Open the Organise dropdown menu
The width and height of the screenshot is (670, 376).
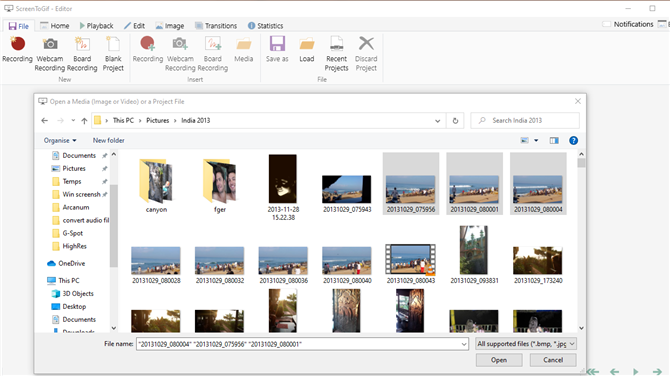(x=60, y=141)
